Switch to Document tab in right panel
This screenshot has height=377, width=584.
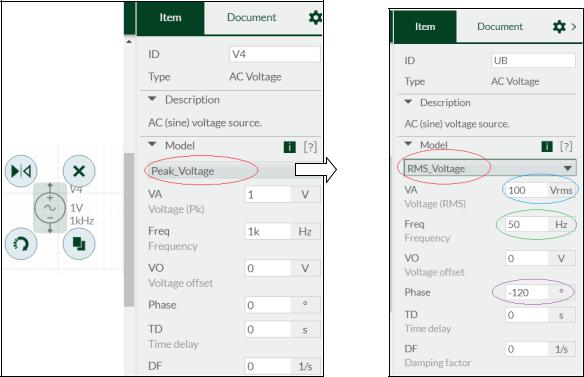click(x=500, y=26)
